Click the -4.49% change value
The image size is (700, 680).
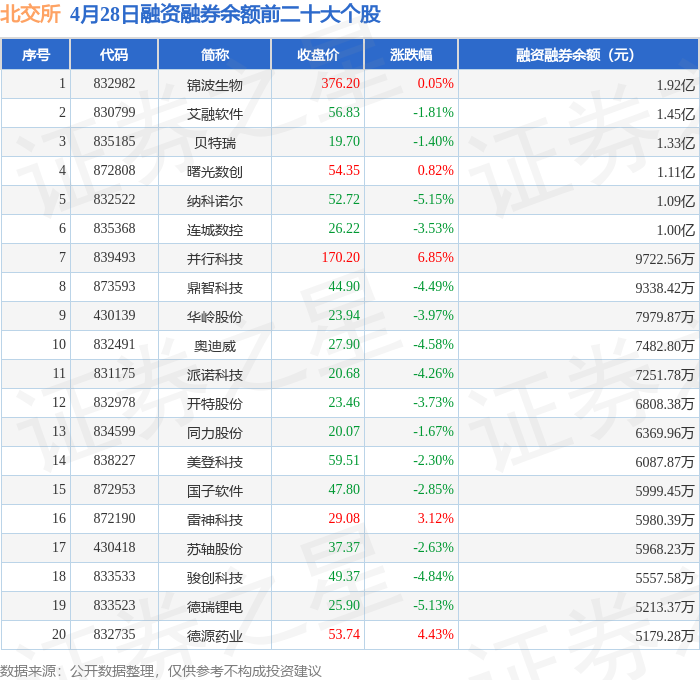point(433,287)
